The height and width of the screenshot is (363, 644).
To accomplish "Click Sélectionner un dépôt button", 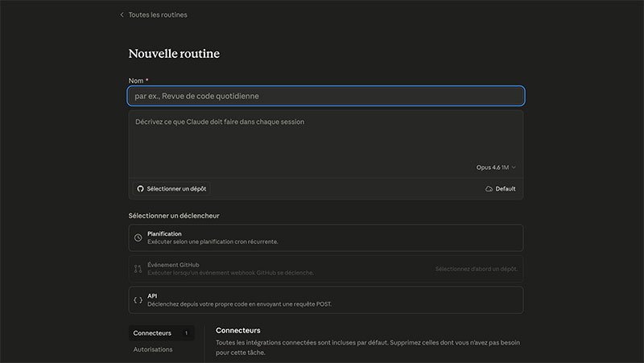I will point(171,188).
